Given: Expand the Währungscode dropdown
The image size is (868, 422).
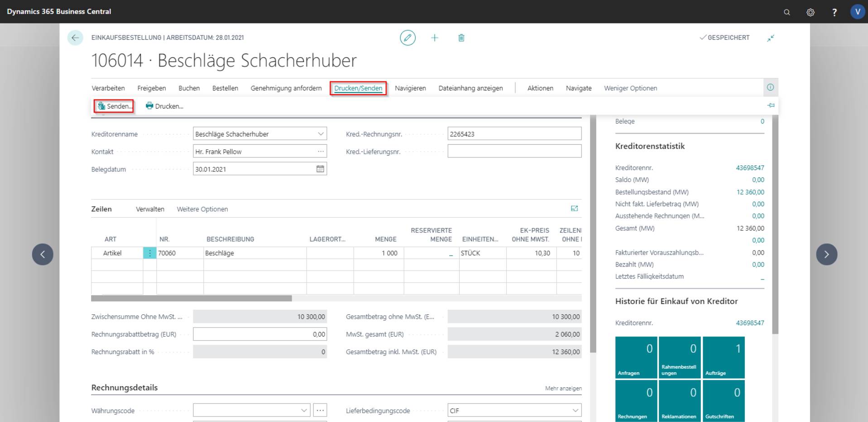Looking at the screenshot, I should click(x=304, y=410).
